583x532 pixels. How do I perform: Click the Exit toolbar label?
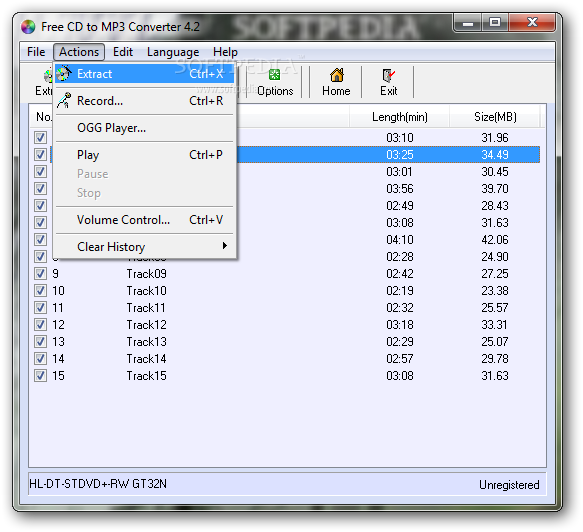click(x=389, y=91)
